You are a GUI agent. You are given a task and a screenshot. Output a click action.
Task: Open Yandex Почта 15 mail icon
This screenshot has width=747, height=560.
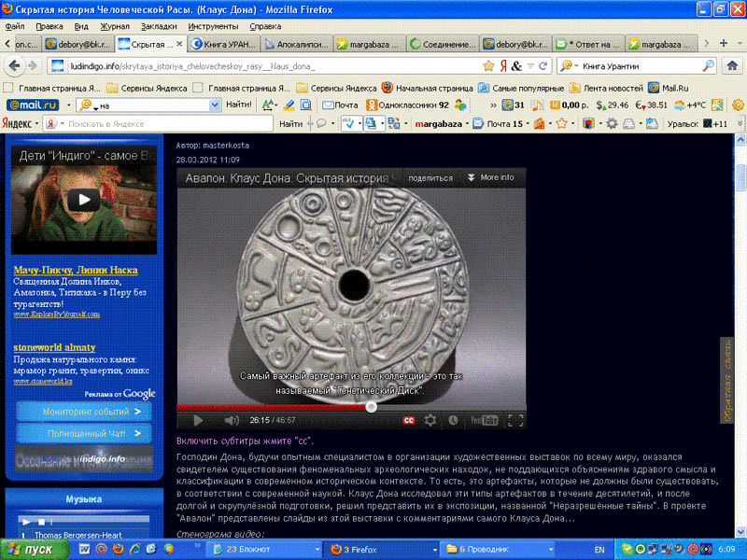pyautogui.click(x=498, y=124)
